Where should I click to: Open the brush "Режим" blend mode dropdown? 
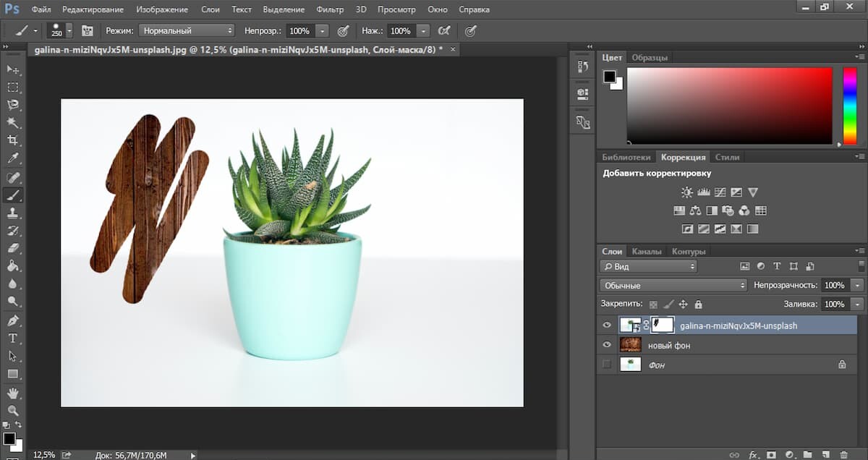[187, 31]
